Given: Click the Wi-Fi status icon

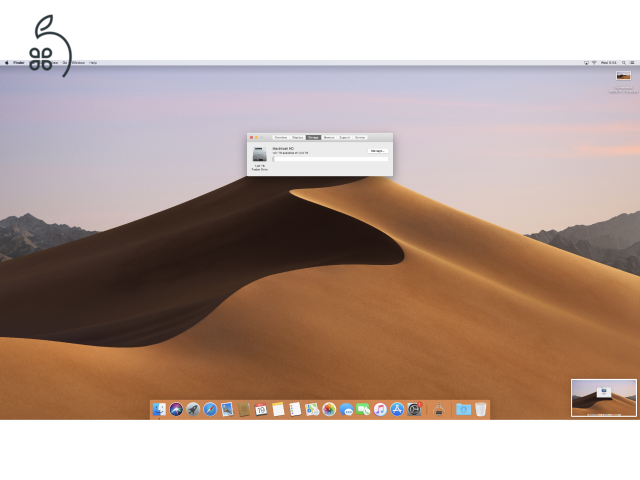Looking at the screenshot, I should pos(594,62).
